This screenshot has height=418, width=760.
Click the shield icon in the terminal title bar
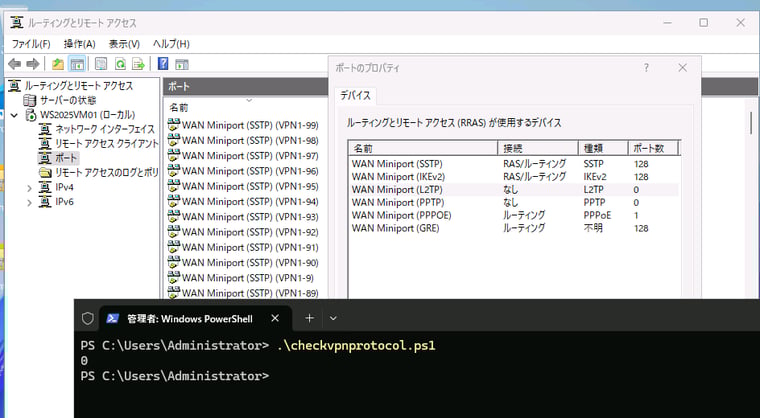pyautogui.click(x=87, y=318)
